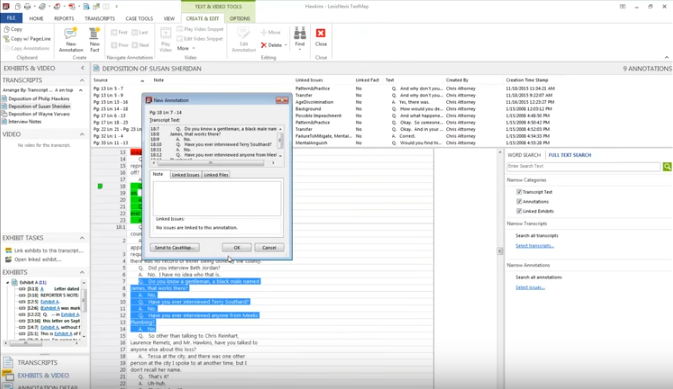Click the Select issues link
673x389 pixels.
530,287
